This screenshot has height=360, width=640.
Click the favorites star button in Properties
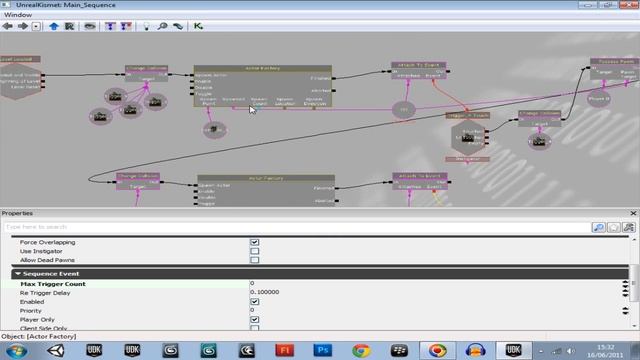pos(613,227)
